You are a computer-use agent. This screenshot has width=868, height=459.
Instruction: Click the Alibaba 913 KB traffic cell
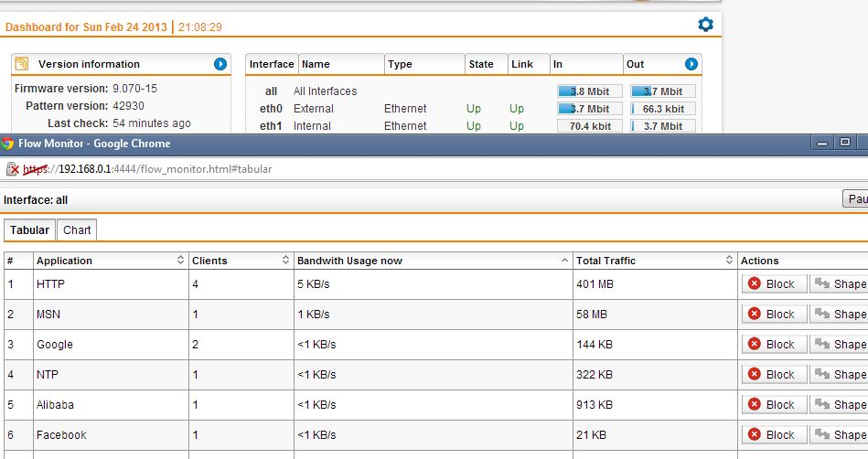coord(655,405)
